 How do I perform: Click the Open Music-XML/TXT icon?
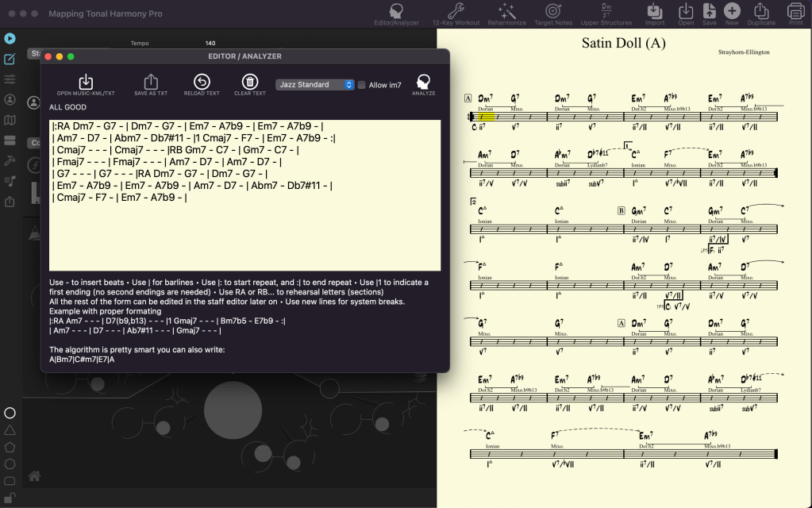tap(86, 83)
